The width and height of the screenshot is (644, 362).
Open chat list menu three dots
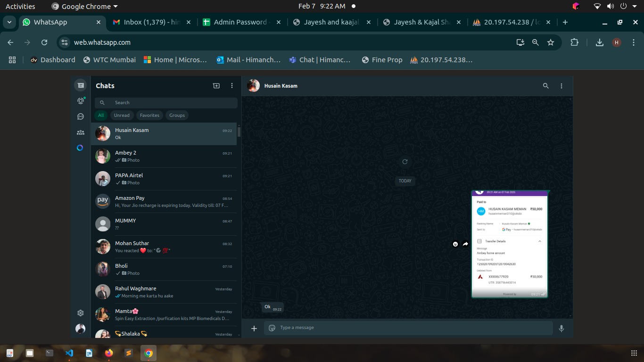(x=232, y=86)
